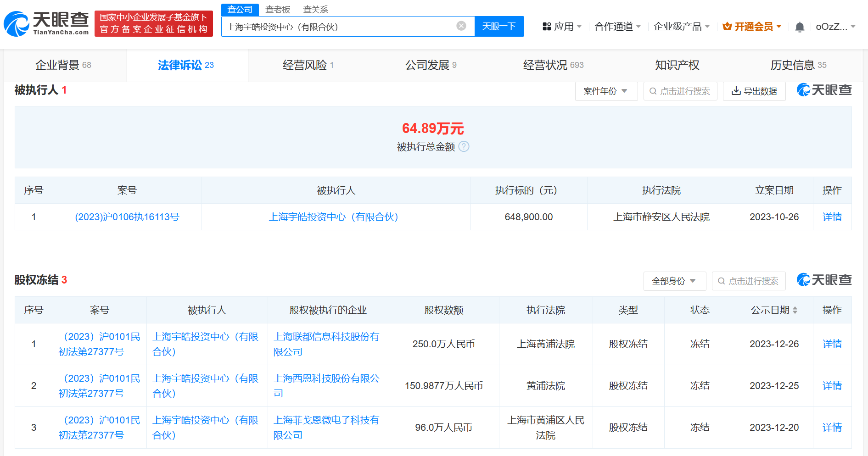Open 被执行人 link in the 250.0万人民币 row

(x=206, y=344)
